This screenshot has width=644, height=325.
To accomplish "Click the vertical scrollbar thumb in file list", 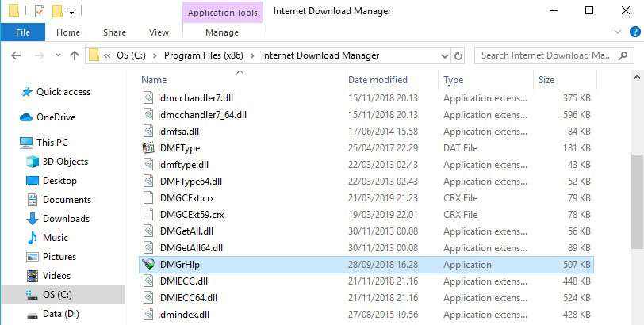I will click(x=638, y=201).
